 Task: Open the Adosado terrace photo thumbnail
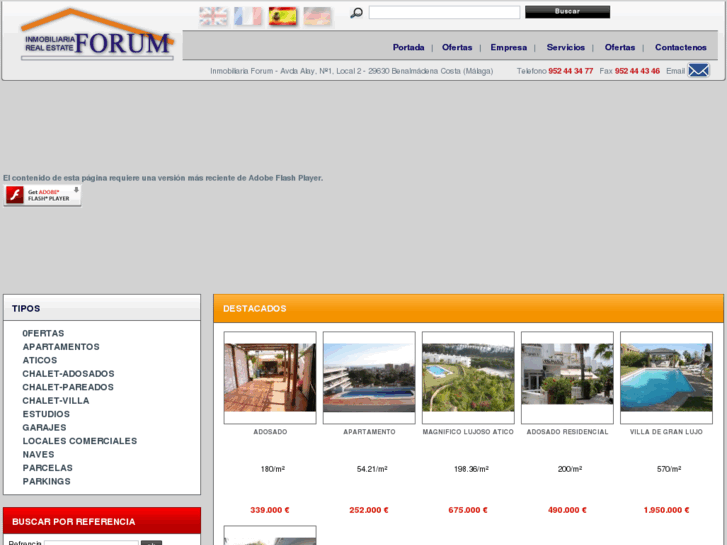pos(270,377)
